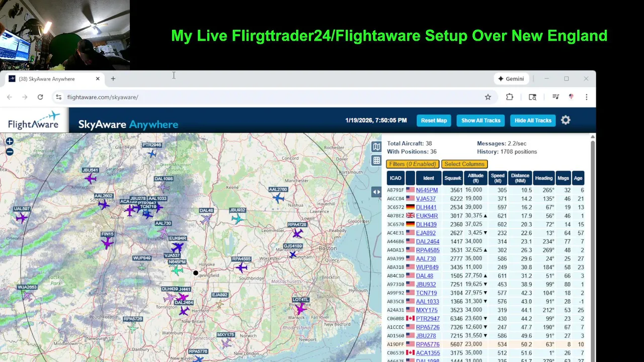
Task: Go back in browser history
Action: (x=10, y=97)
